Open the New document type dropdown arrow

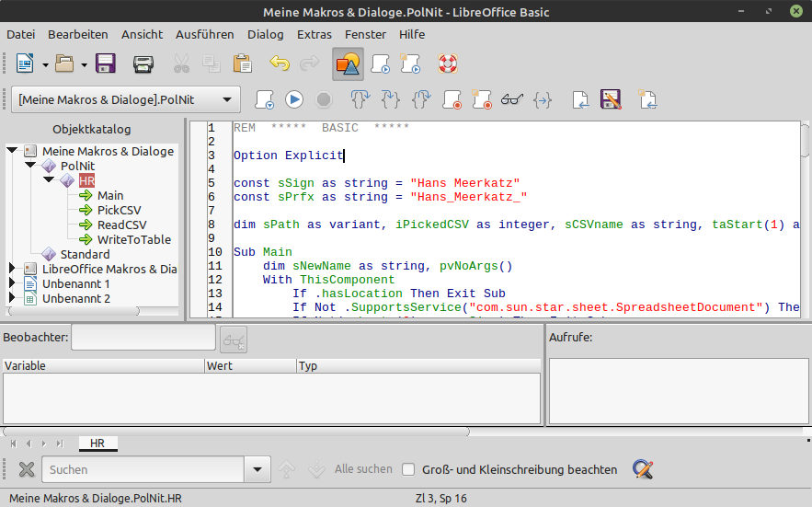[46, 64]
